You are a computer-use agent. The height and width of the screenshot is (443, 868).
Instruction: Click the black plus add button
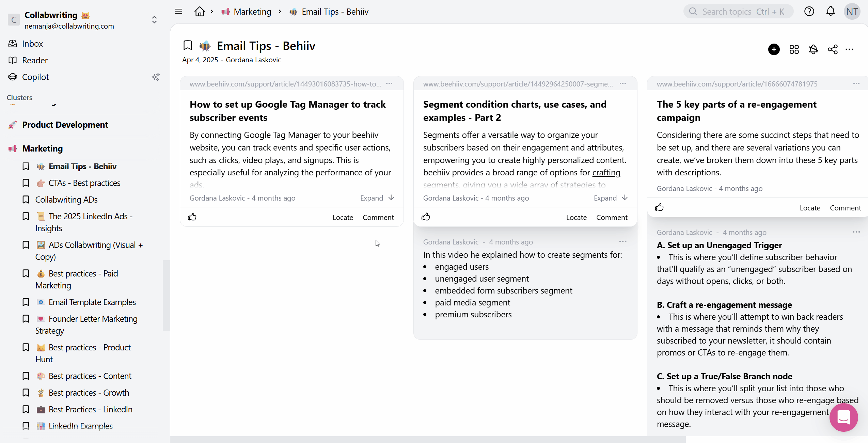(x=774, y=49)
